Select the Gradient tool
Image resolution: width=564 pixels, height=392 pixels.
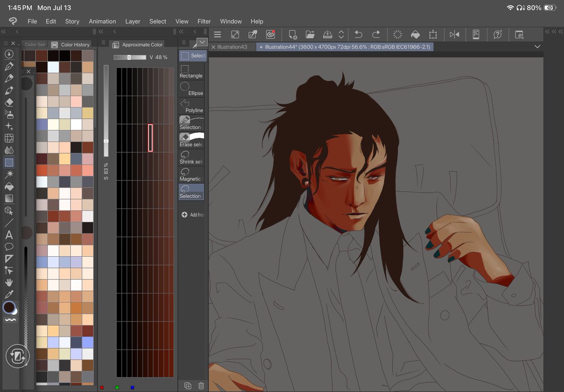9,198
